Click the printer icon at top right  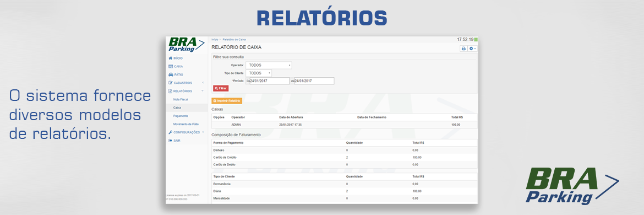tap(463, 49)
